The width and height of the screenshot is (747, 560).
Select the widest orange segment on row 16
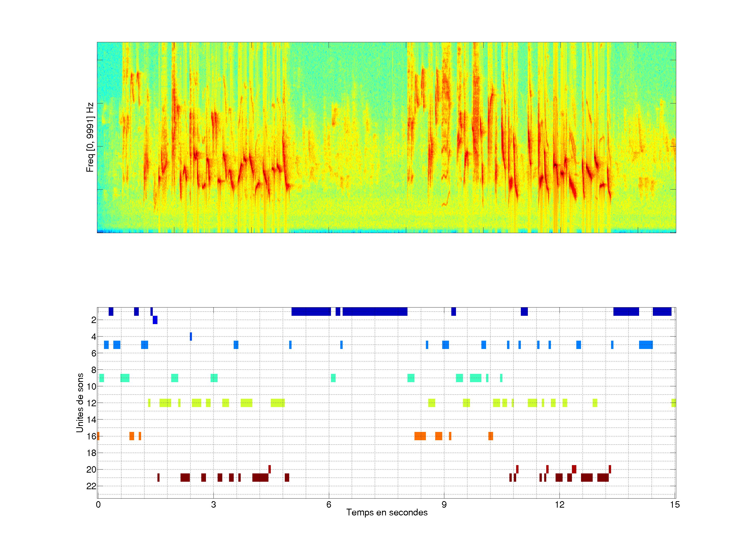[420, 436]
